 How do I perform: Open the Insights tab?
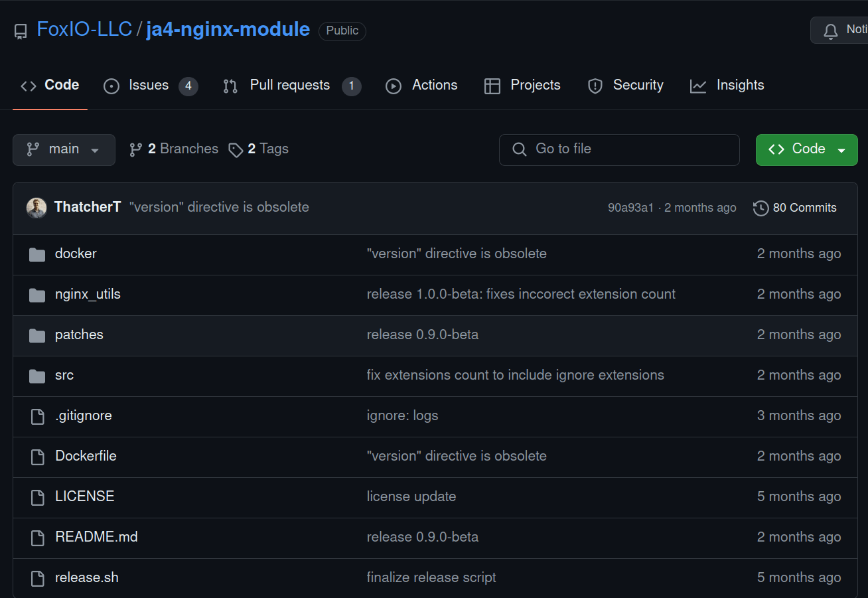[727, 86]
